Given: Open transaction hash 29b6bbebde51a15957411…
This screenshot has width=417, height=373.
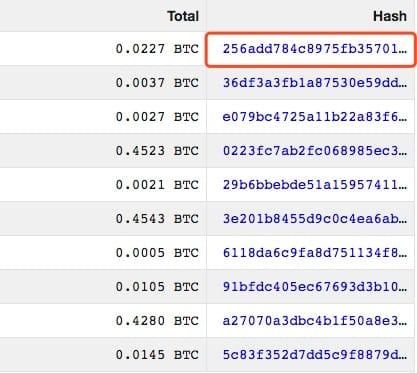Looking at the screenshot, I should [315, 185].
